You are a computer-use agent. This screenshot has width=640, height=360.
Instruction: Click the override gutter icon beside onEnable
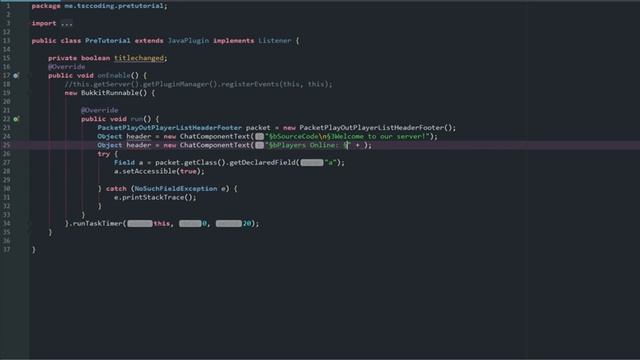click(16, 76)
